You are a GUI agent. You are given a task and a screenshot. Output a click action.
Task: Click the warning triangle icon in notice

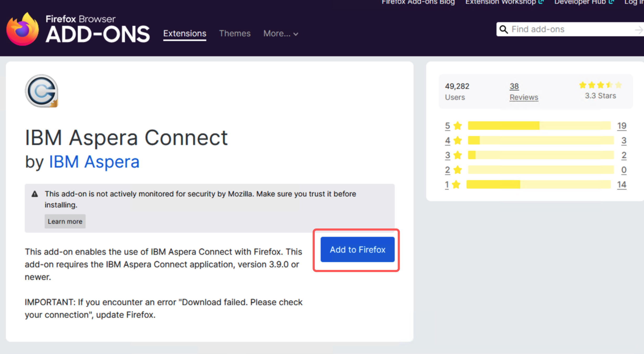(35, 194)
